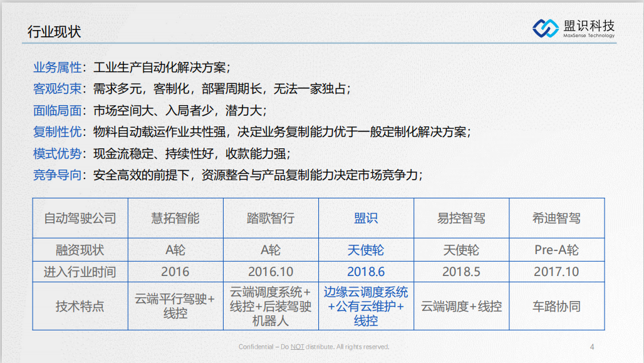Click the text 工业生产自动化解决方案
This screenshot has height=363, width=644.
(x=159, y=67)
